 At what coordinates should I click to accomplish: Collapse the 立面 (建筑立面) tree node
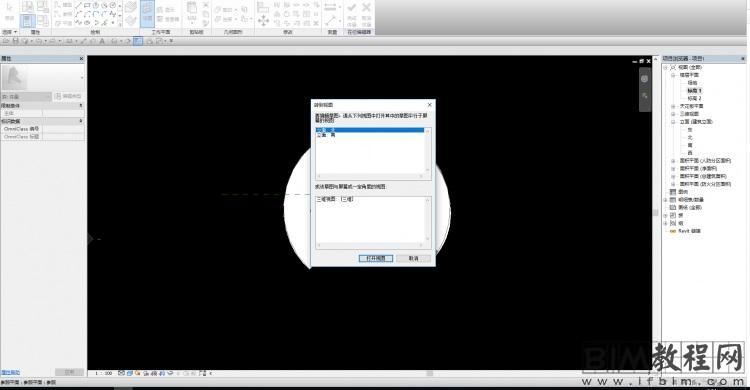[673, 122]
